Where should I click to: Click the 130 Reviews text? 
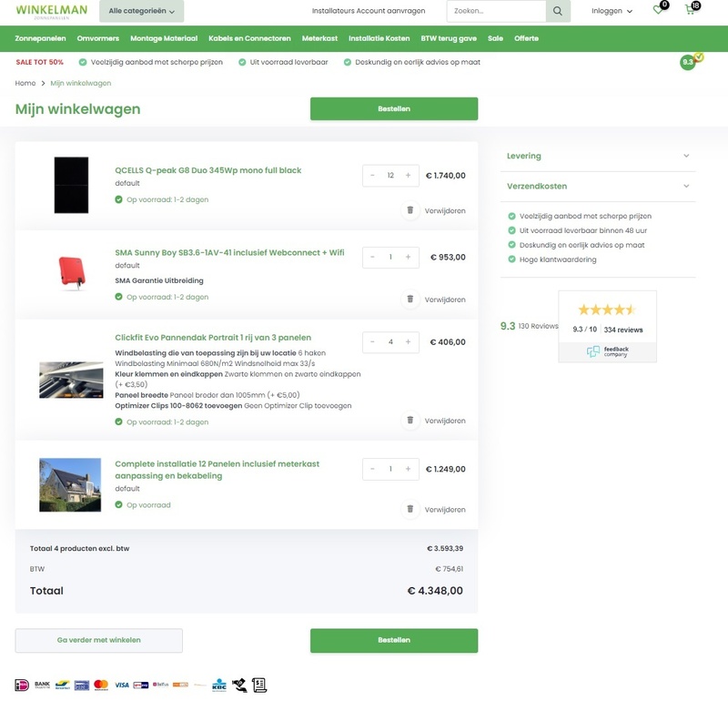(538, 326)
